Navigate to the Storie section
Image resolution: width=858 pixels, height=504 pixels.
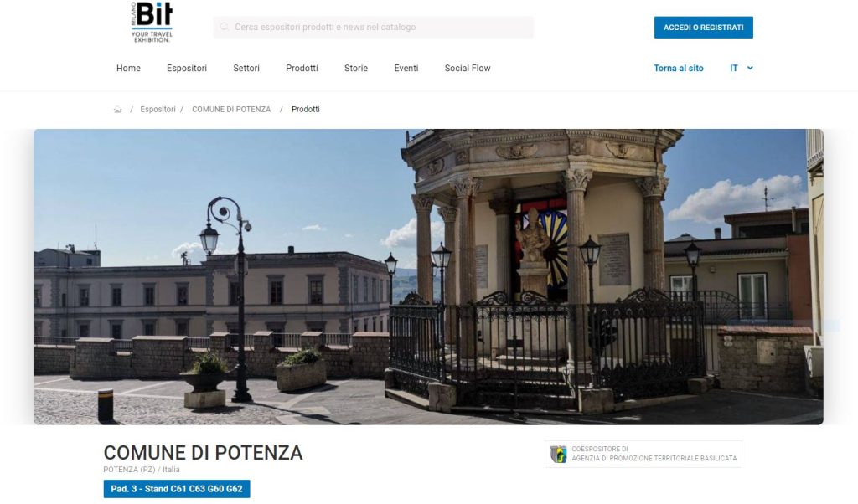point(355,69)
